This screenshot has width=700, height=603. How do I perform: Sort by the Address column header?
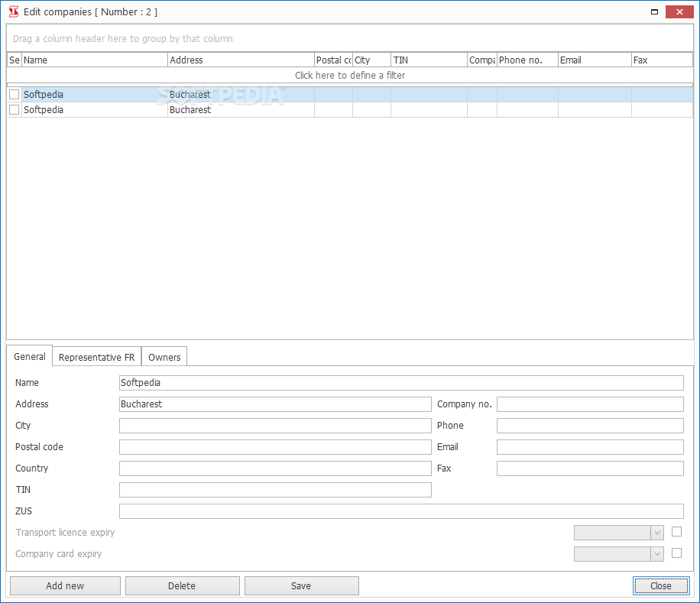point(241,60)
